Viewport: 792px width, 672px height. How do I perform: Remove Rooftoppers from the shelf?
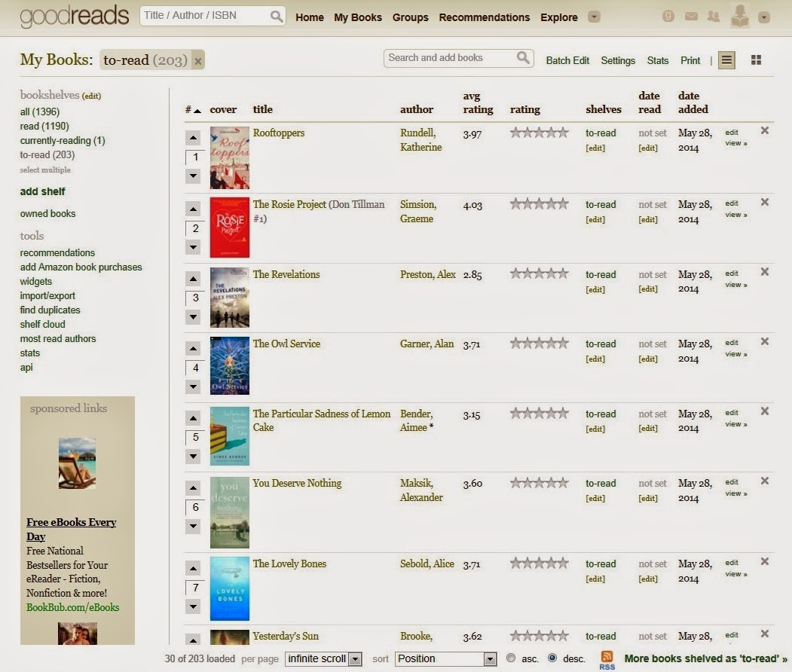765,131
